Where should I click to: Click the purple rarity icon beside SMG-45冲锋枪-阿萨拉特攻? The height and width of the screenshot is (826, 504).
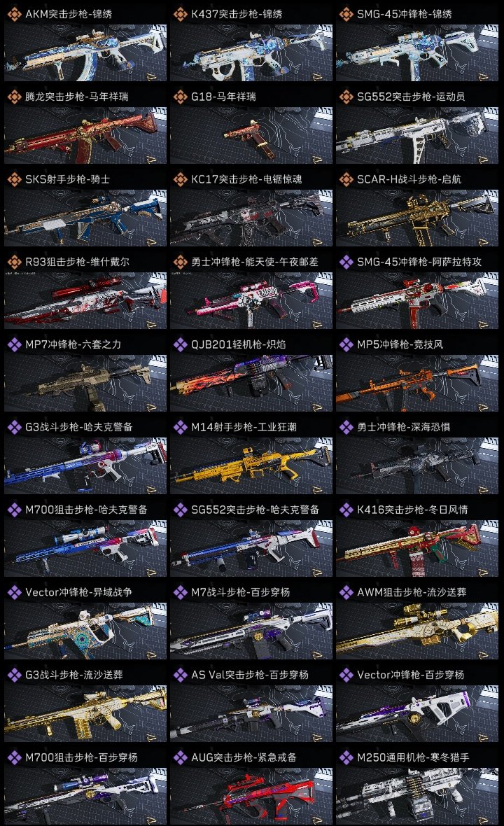346,262
